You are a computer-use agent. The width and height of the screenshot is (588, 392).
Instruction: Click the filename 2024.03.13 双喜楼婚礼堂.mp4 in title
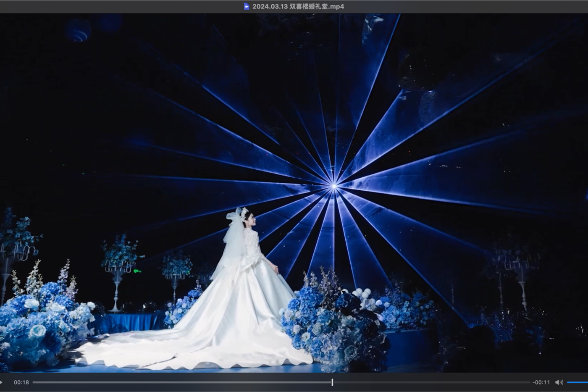pos(298,6)
